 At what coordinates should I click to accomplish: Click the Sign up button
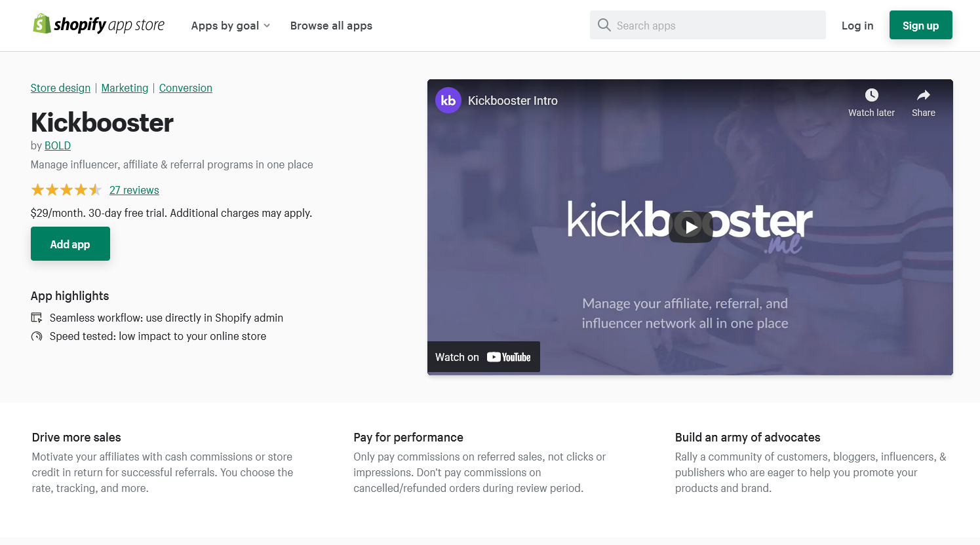tap(920, 25)
